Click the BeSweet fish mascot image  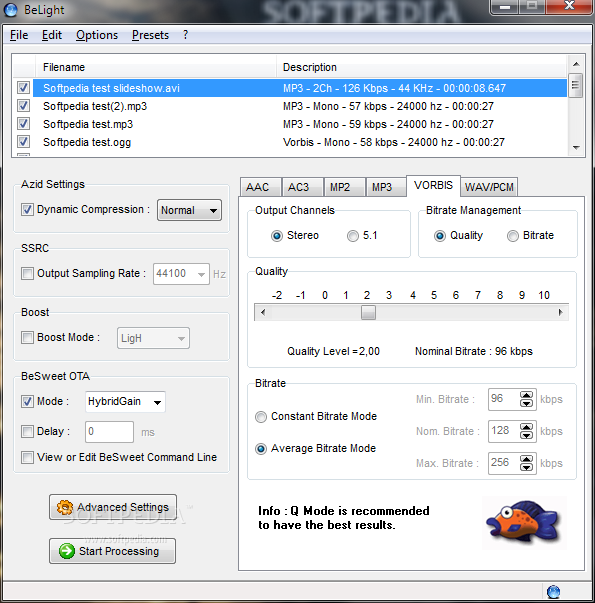(x=524, y=522)
